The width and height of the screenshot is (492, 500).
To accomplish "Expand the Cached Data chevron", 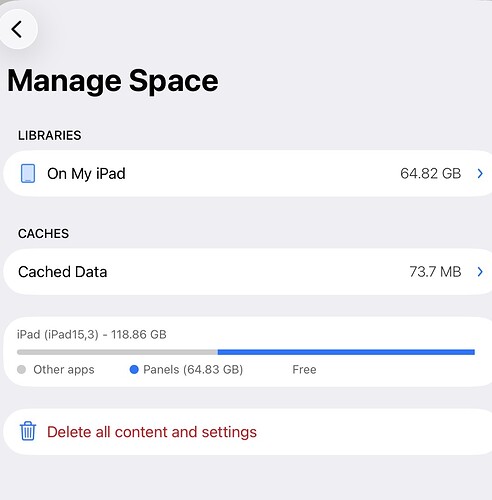I will 480,272.
